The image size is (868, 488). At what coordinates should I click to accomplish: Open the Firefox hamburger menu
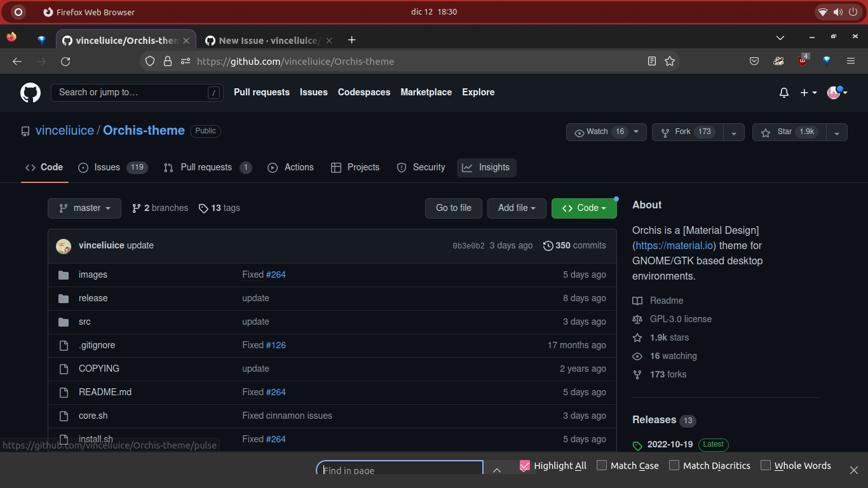tap(850, 61)
